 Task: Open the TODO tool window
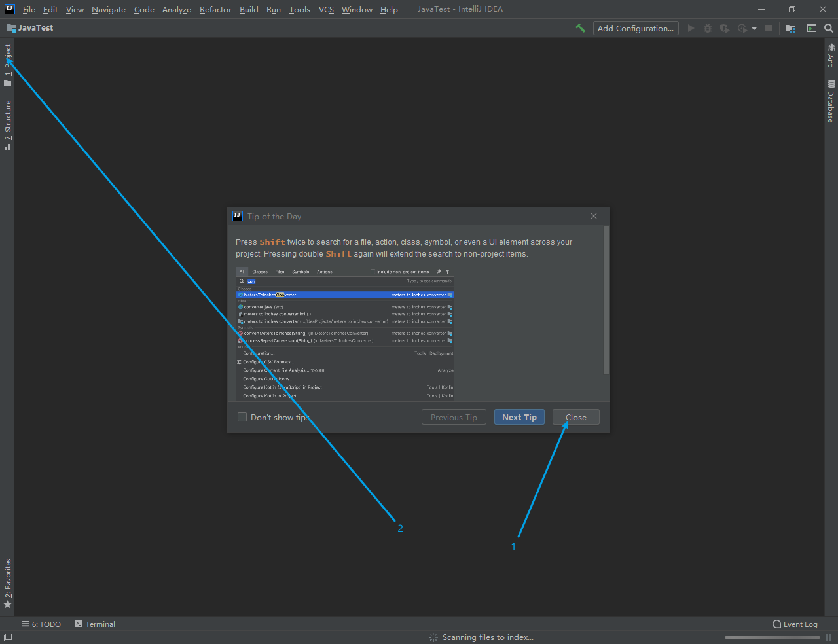point(41,624)
